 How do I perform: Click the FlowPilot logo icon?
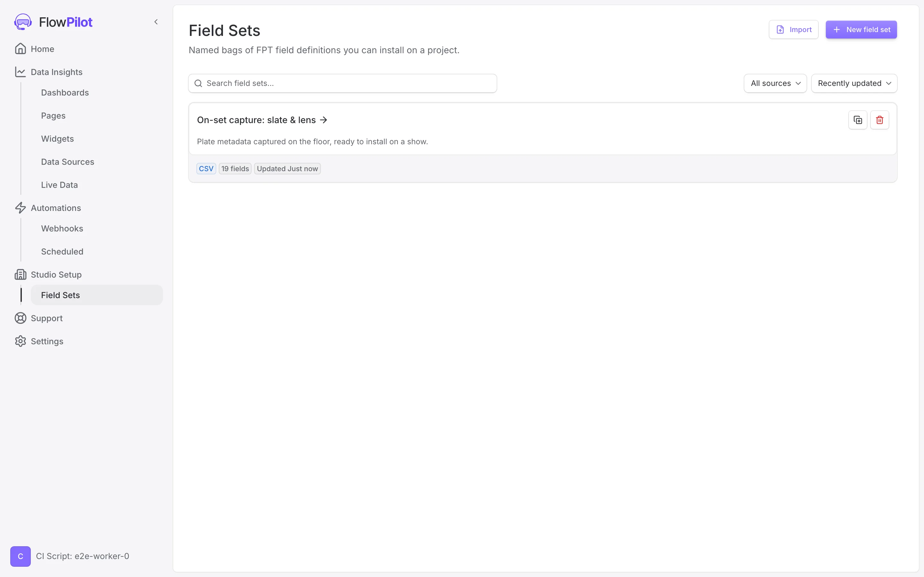tap(23, 22)
